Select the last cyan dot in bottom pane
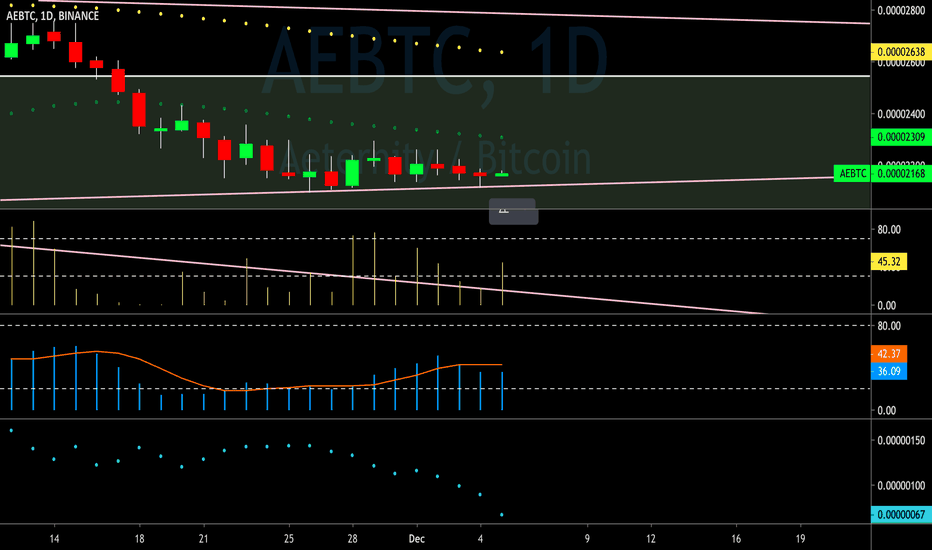932x550 pixels. (x=502, y=514)
